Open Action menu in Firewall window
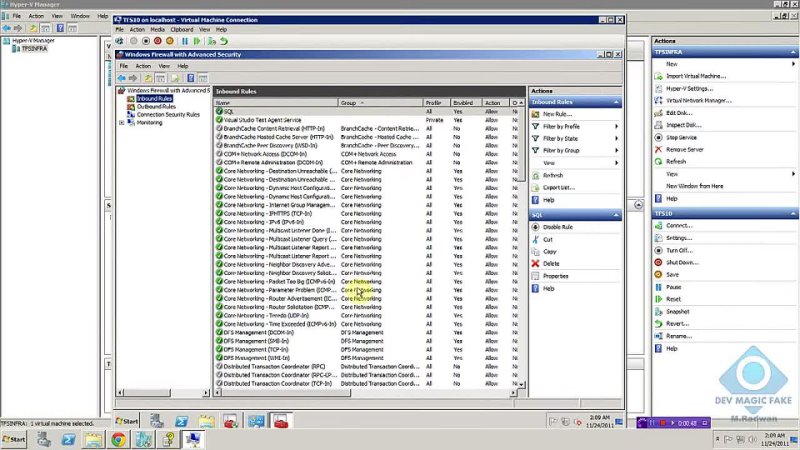 143,66
